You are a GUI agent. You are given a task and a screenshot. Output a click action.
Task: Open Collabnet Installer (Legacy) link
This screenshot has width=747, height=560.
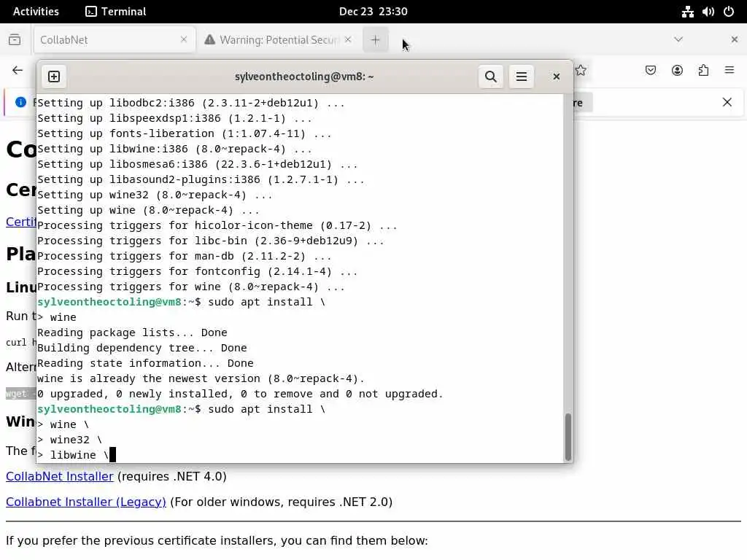tap(86, 502)
